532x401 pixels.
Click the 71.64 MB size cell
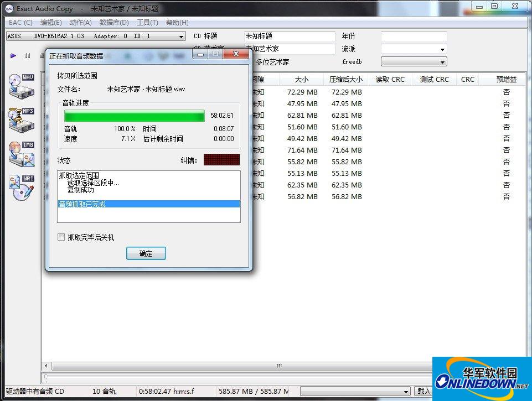[x=302, y=150]
